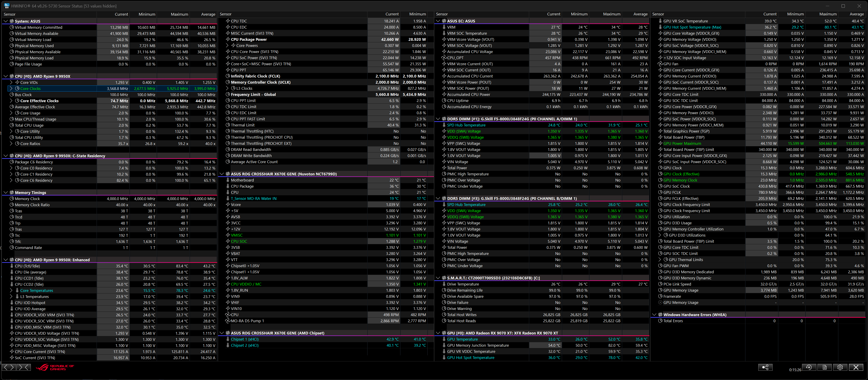Viewport: 868px width, 380px height.
Task: Click the chip icon next to Memory Timings
Action: tap(12, 193)
